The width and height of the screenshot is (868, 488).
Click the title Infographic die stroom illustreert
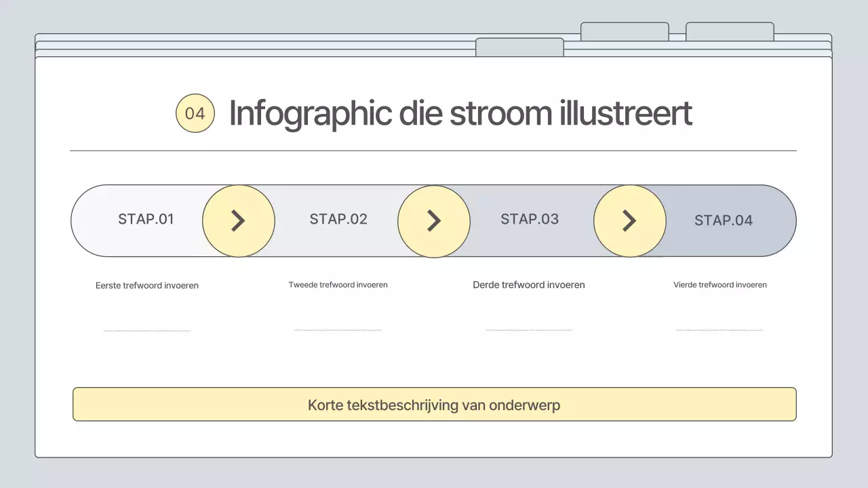460,113
